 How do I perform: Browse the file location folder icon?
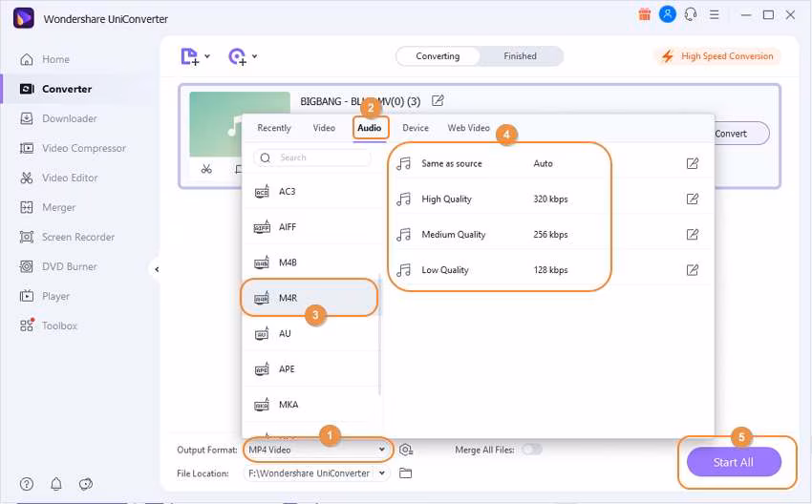(405, 472)
